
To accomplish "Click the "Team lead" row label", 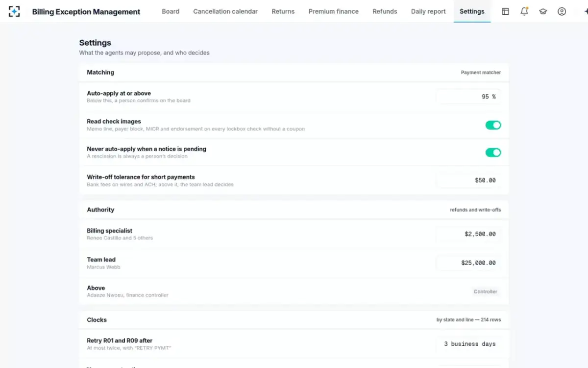I will click(101, 260).
